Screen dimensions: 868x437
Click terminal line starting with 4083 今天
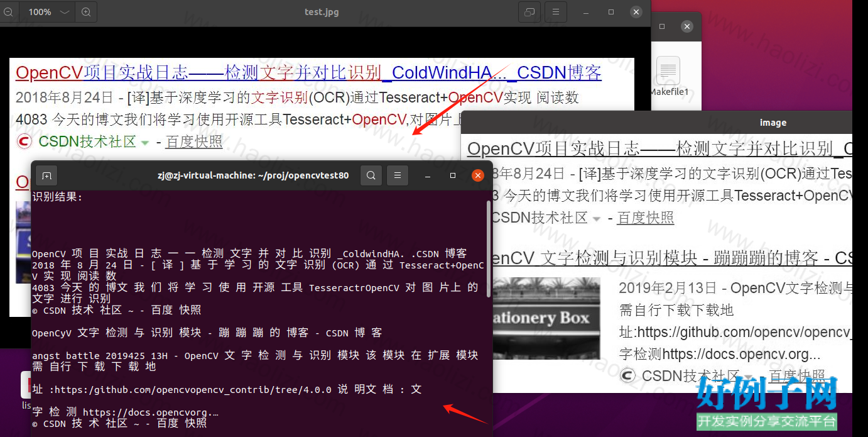tap(255, 287)
